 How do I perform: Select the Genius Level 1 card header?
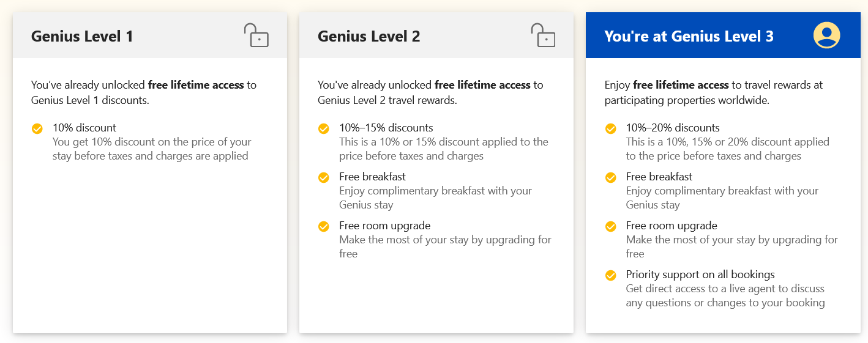pyautogui.click(x=82, y=36)
